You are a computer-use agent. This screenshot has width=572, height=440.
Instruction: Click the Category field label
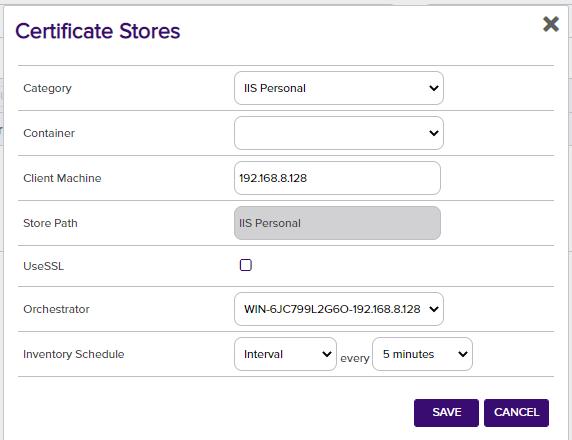(x=47, y=88)
